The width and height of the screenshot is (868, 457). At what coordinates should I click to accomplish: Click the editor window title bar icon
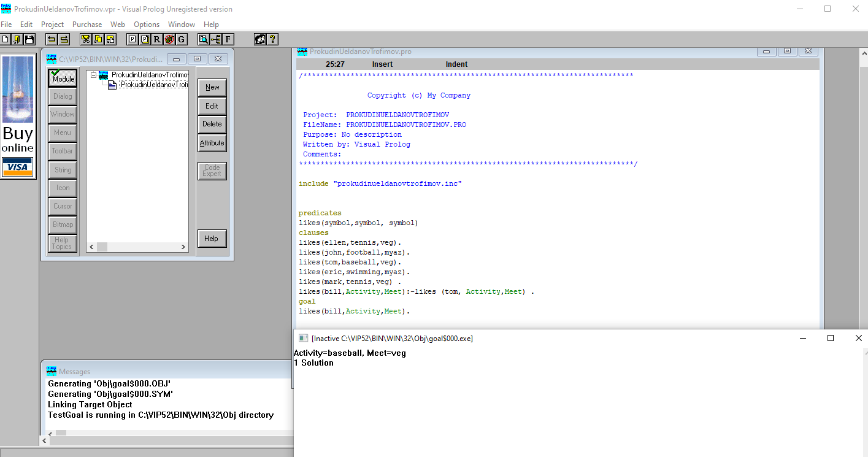(302, 52)
